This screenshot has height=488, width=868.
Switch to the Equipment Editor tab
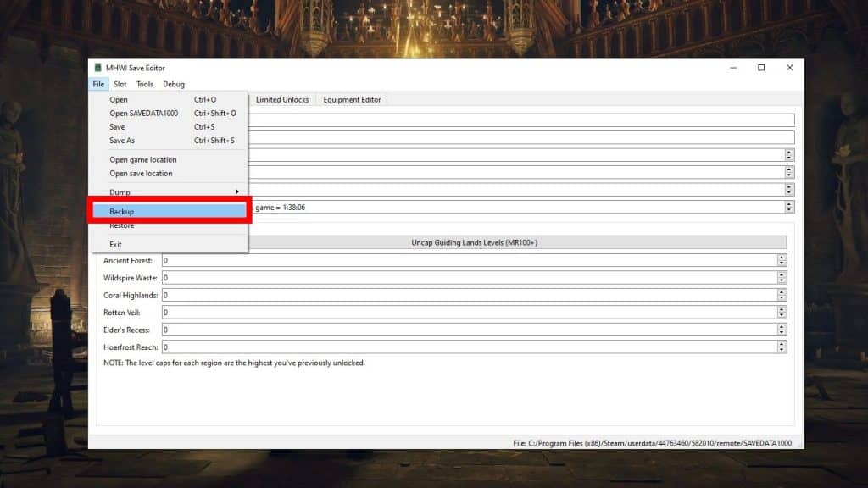(352, 100)
